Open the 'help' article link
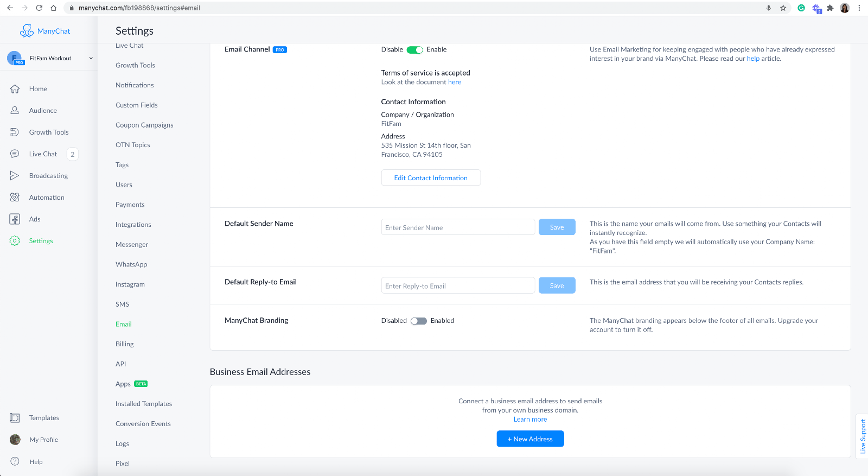 click(x=753, y=59)
